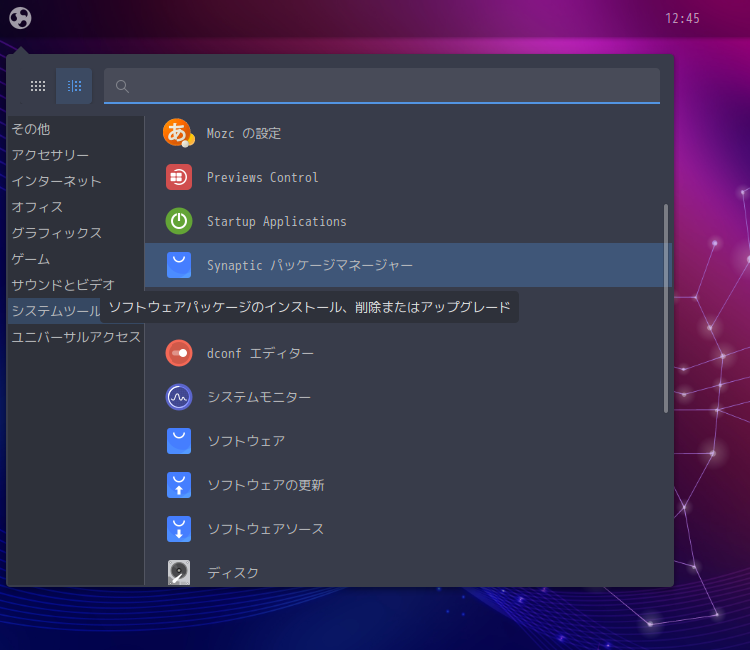Open the Budgie menu panel button
This screenshot has width=750, height=650.
(x=20, y=18)
